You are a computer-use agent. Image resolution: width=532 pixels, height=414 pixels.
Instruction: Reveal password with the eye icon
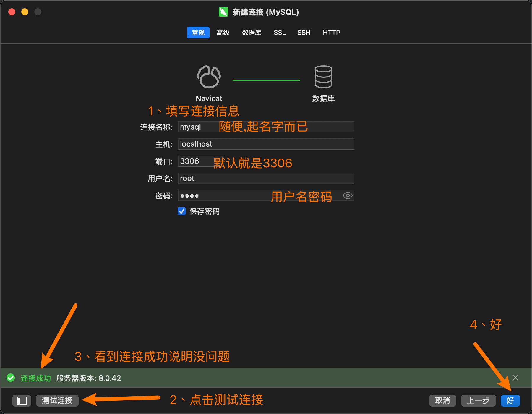click(348, 195)
